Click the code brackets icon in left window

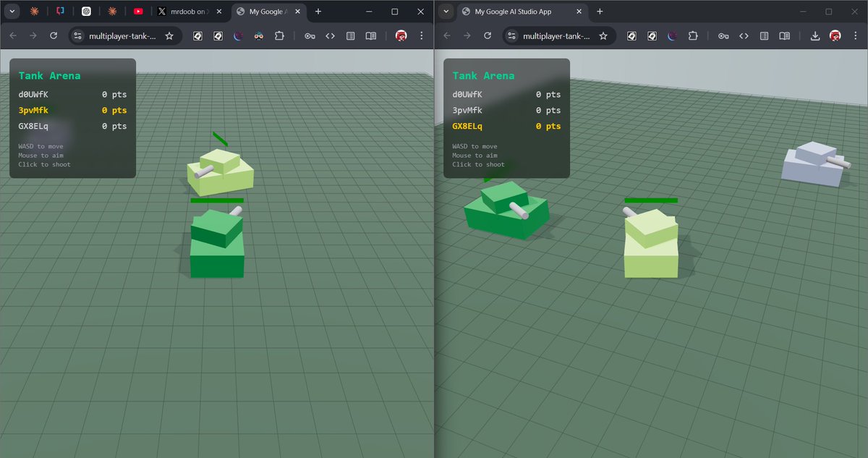tap(330, 35)
